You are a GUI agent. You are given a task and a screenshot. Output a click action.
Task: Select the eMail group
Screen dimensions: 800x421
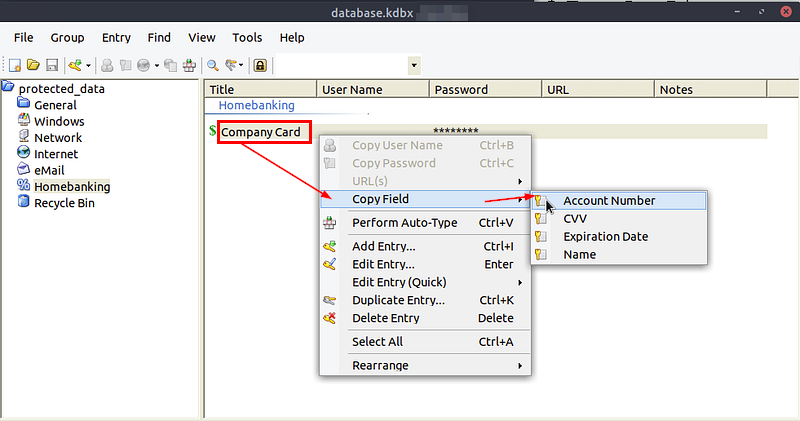tap(49, 170)
